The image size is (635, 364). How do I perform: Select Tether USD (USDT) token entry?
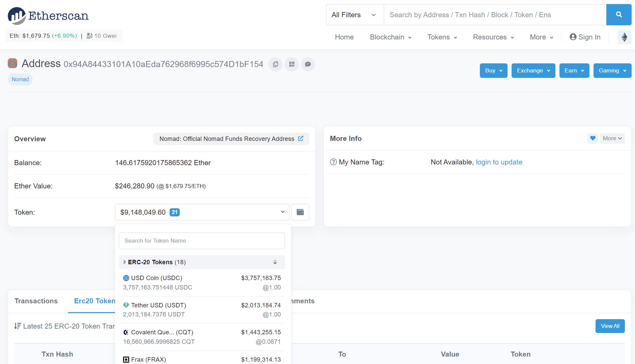point(202,310)
